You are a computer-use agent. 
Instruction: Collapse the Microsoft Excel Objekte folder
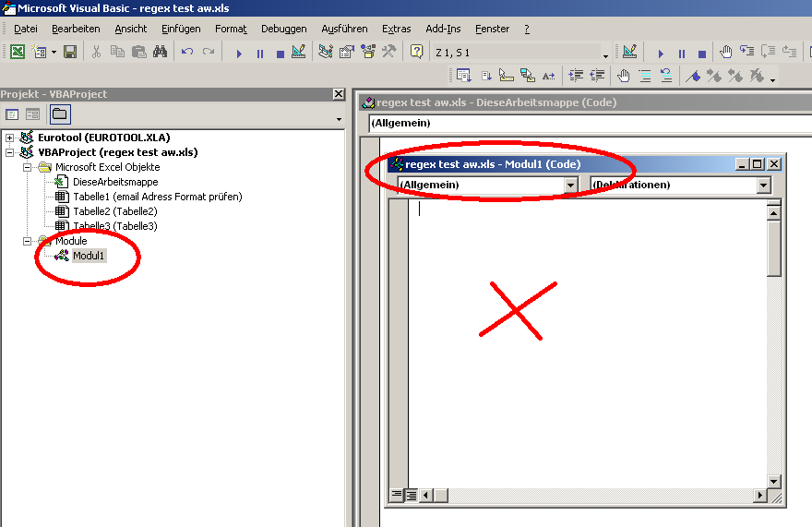[27, 167]
